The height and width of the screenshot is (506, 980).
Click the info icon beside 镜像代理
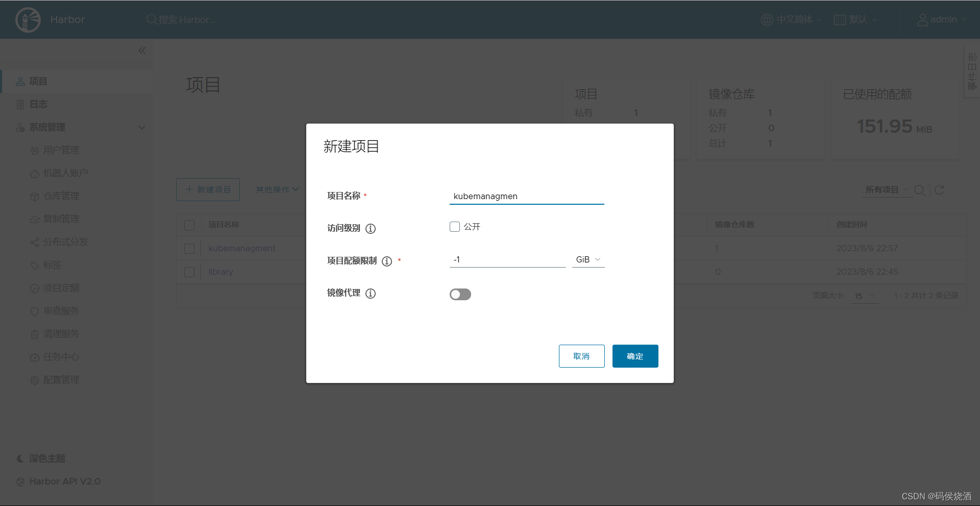(x=371, y=294)
